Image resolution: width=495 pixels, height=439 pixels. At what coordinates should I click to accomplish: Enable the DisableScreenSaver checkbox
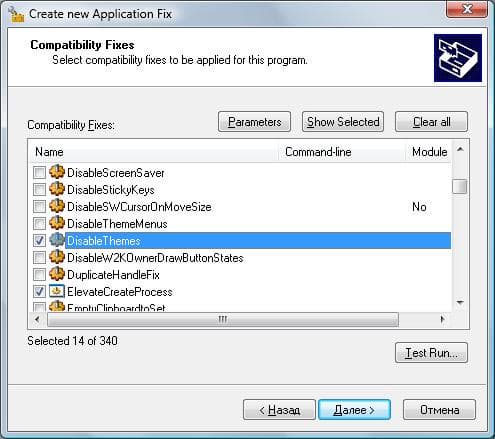click(39, 173)
